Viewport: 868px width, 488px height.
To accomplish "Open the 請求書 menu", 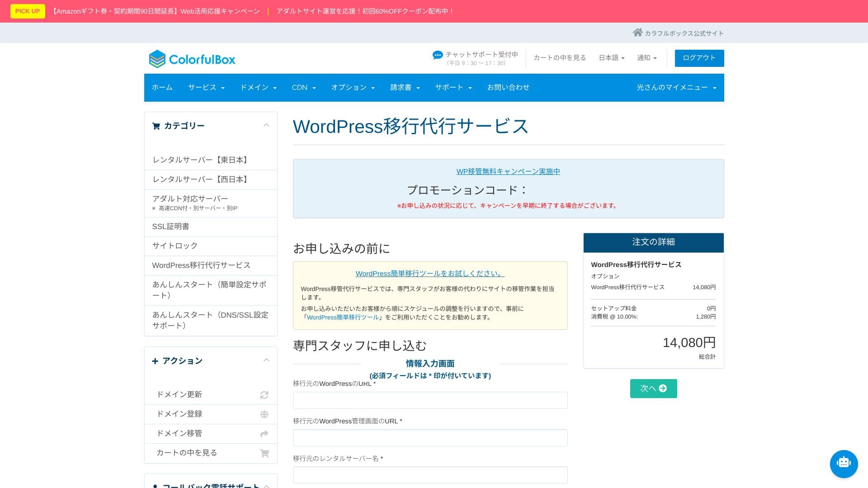I will coord(405,88).
